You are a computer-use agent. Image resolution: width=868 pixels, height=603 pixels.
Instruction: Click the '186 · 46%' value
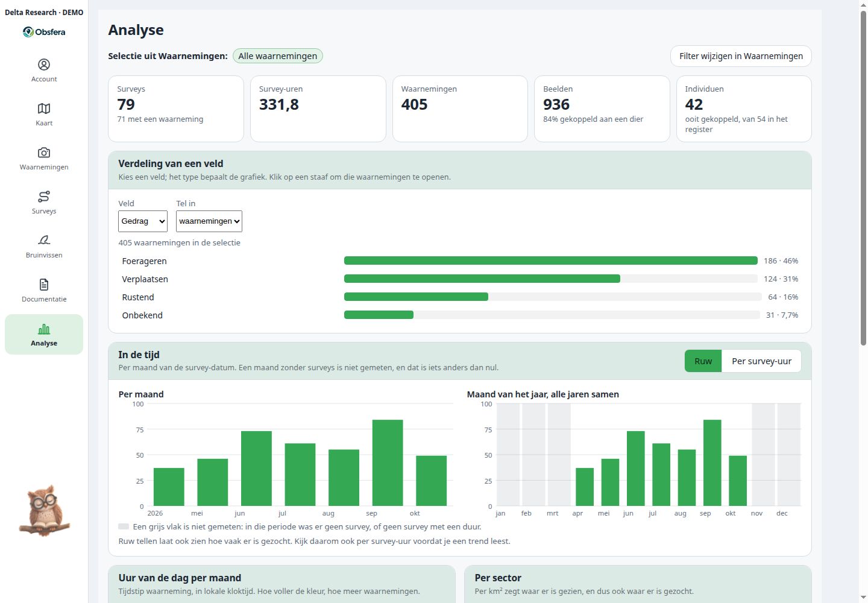(781, 260)
